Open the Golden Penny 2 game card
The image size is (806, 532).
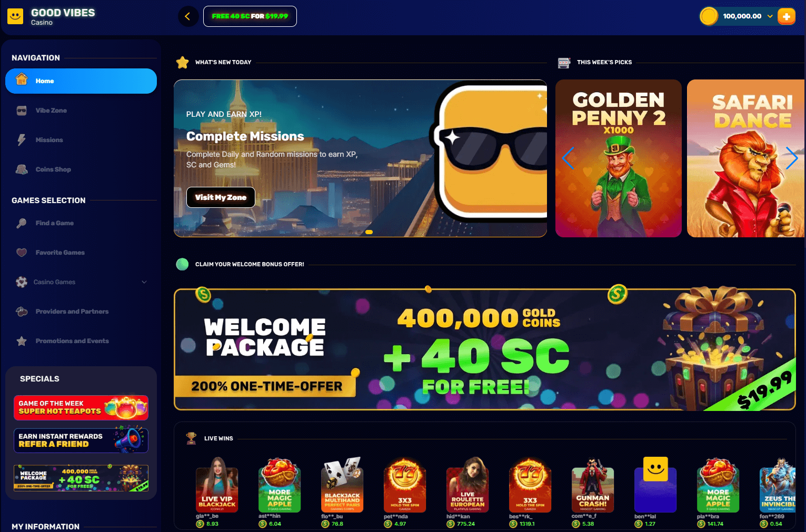(619, 158)
